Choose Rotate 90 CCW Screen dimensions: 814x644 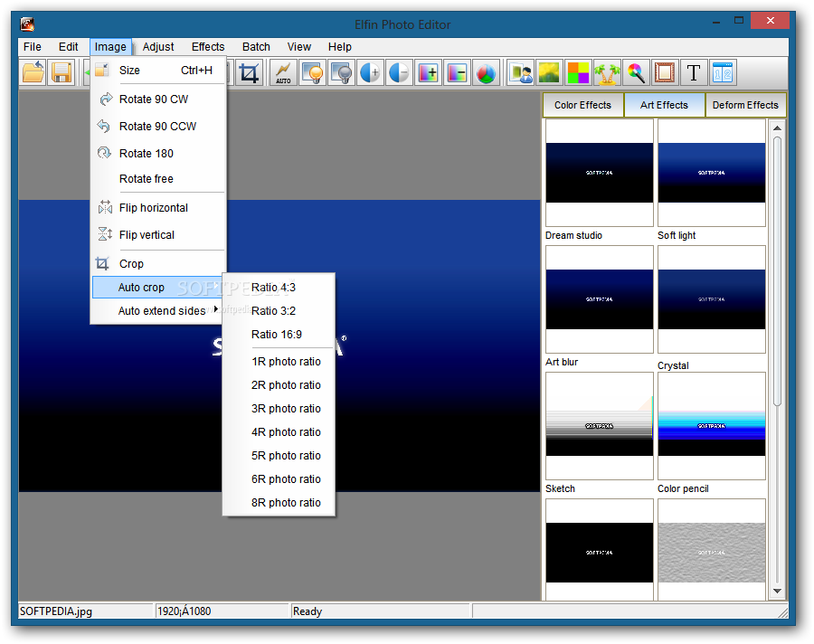pyautogui.click(x=158, y=127)
